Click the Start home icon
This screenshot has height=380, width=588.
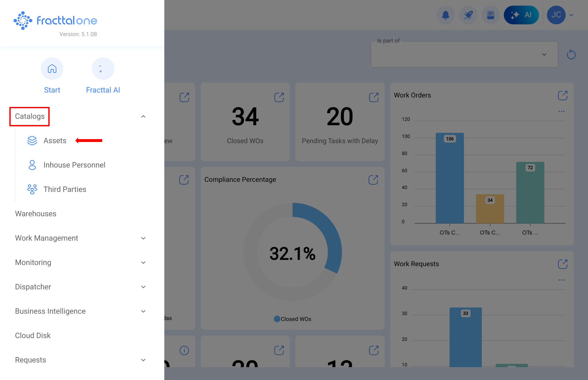(x=52, y=69)
